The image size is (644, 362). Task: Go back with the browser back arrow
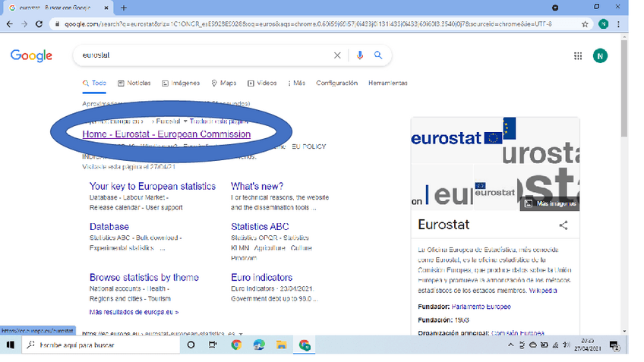pyautogui.click(x=9, y=24)
